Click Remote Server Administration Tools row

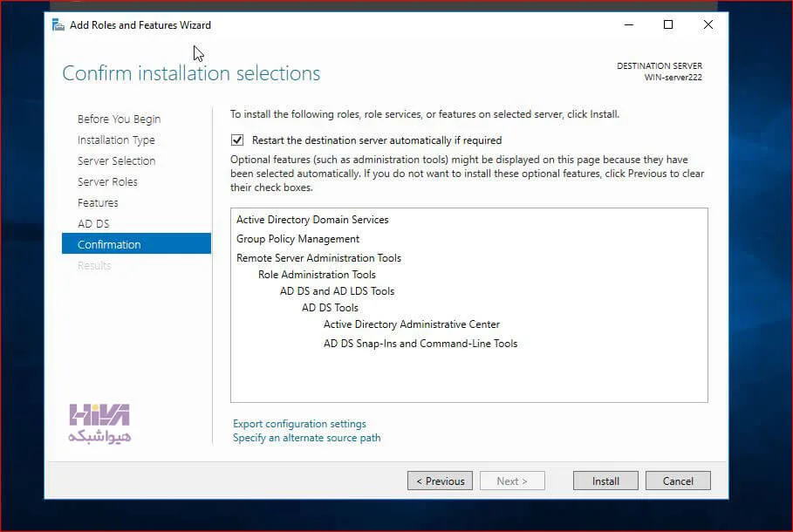pos(318,258)
